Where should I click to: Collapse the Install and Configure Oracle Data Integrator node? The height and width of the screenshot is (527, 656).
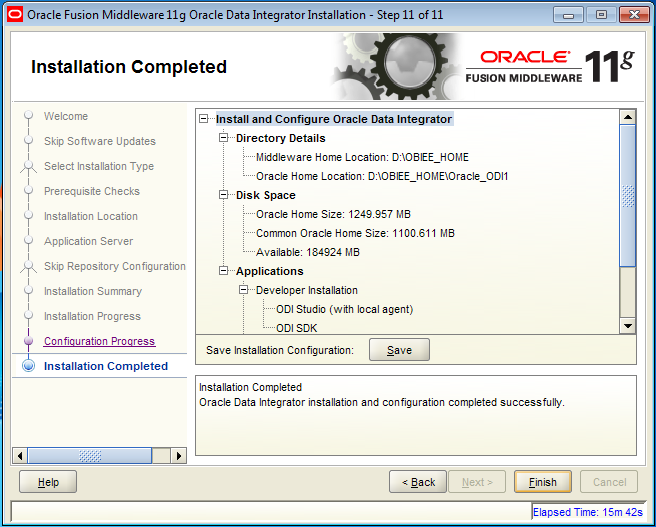pyautogui.click(x=204, y=119)
